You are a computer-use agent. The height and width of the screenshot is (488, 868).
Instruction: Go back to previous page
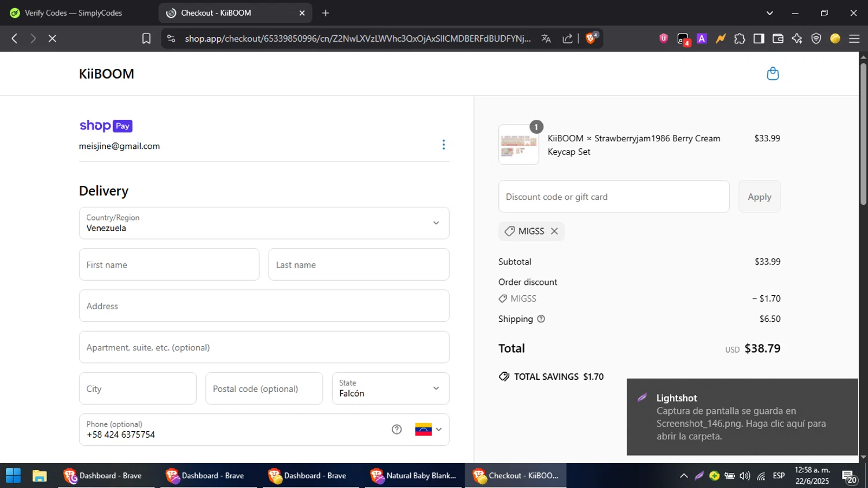pos(14,38)
